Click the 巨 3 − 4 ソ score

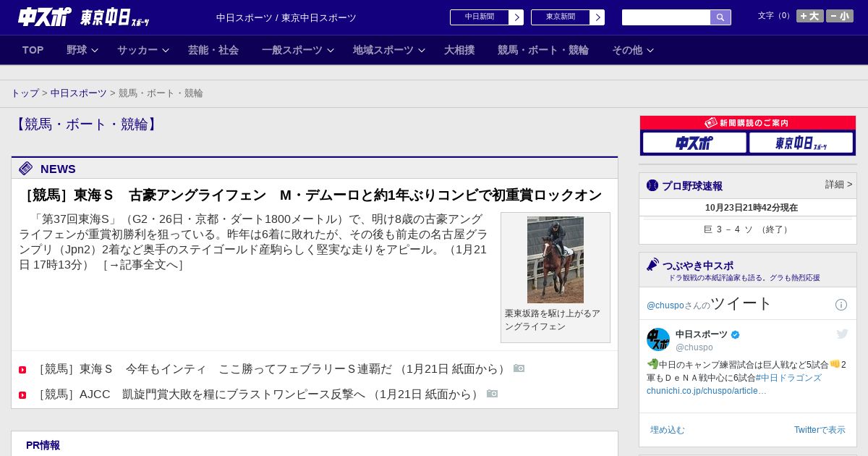pyautogui.click(x=746, y=229)
